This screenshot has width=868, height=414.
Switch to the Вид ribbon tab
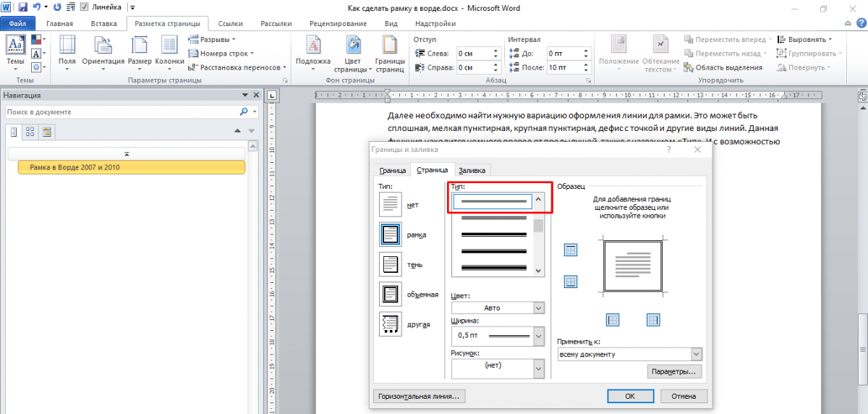click(x=391, y=23)
